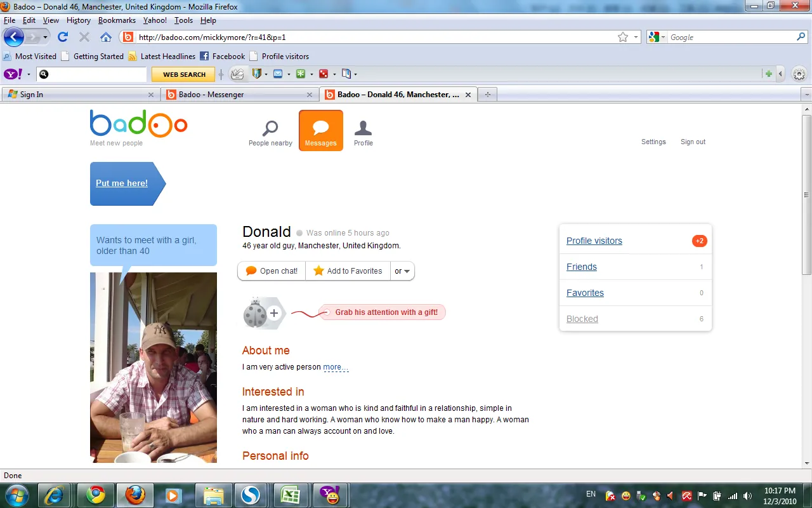The height and width of the screenshot is (508, 812).
Task: Open Yahoo toolbar mail icon
Action: pyautogui.click(x=278, y=74)
